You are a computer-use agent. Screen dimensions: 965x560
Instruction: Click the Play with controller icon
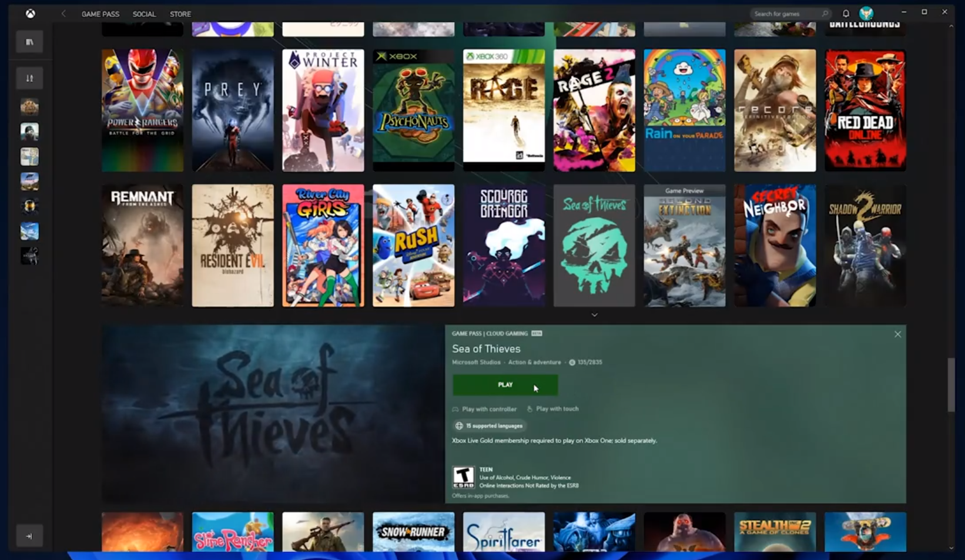tap(455, 409)
